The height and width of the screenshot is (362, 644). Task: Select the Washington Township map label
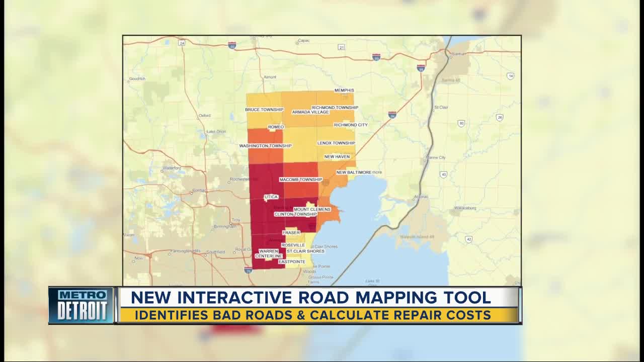(x=265, y=146)
